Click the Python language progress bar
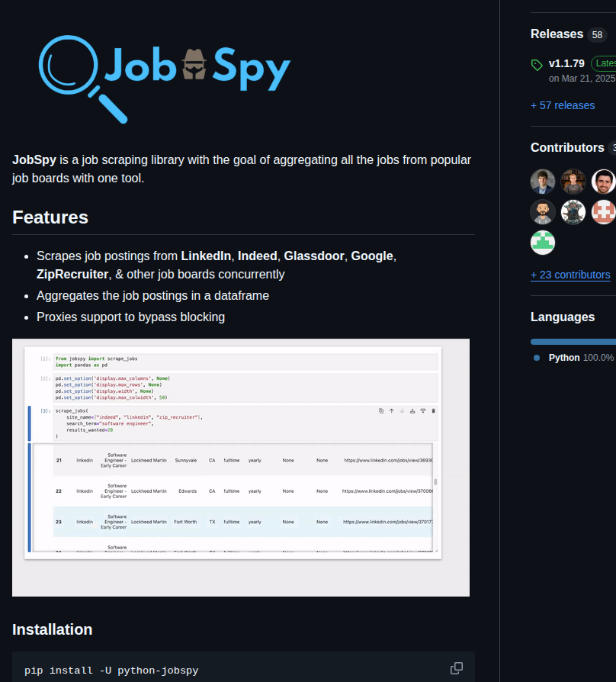This screenshot has height=682, width=616. 573,342
